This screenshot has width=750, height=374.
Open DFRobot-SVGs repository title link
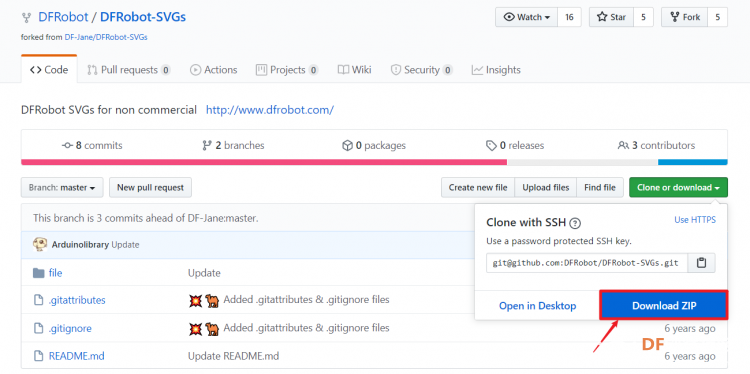(143, 17)
